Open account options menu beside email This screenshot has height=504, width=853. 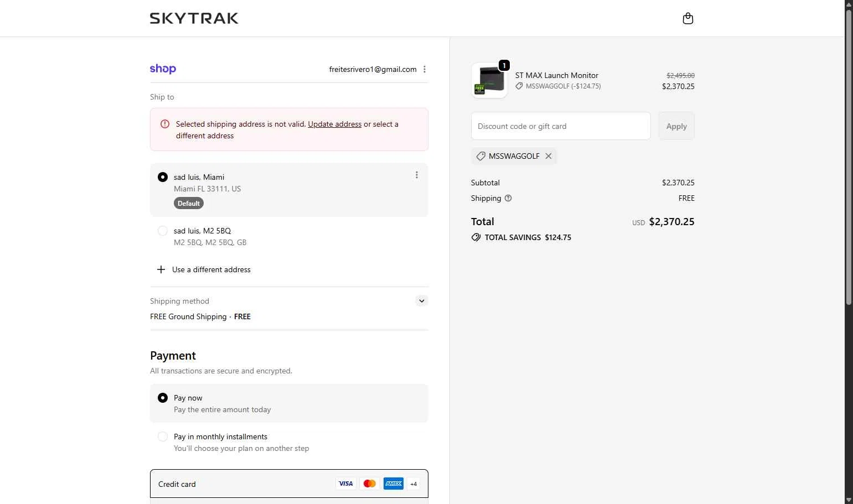[x=425, y=69]
